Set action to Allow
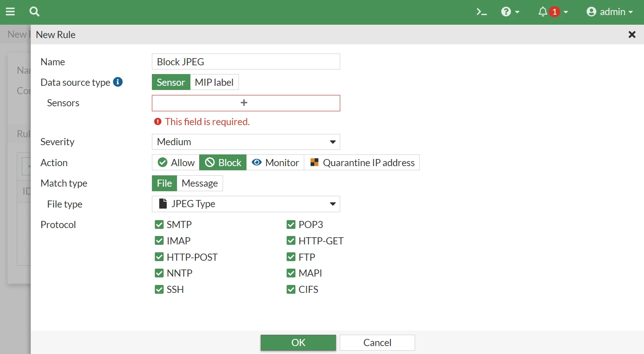644x354 pixels. [176, 163]
